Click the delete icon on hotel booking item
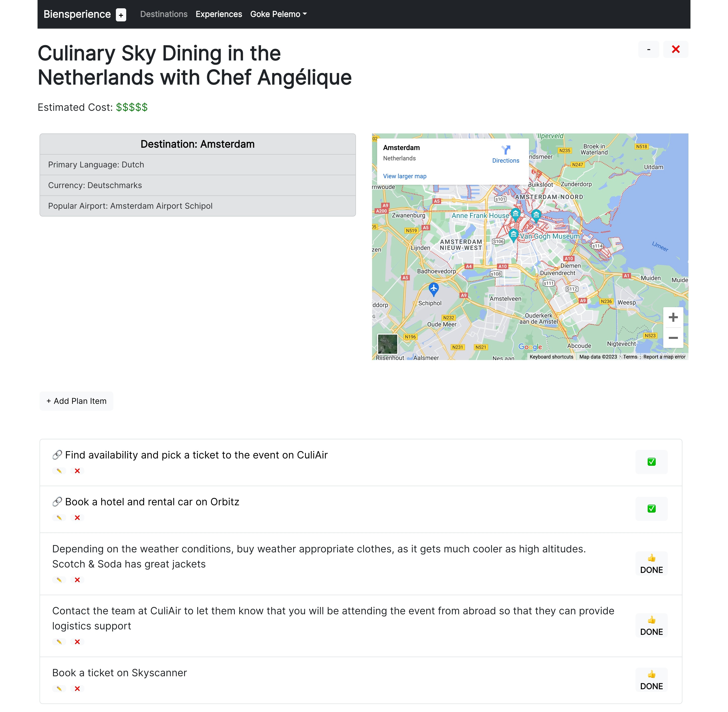Screen dimensions: 728x712 77,517
